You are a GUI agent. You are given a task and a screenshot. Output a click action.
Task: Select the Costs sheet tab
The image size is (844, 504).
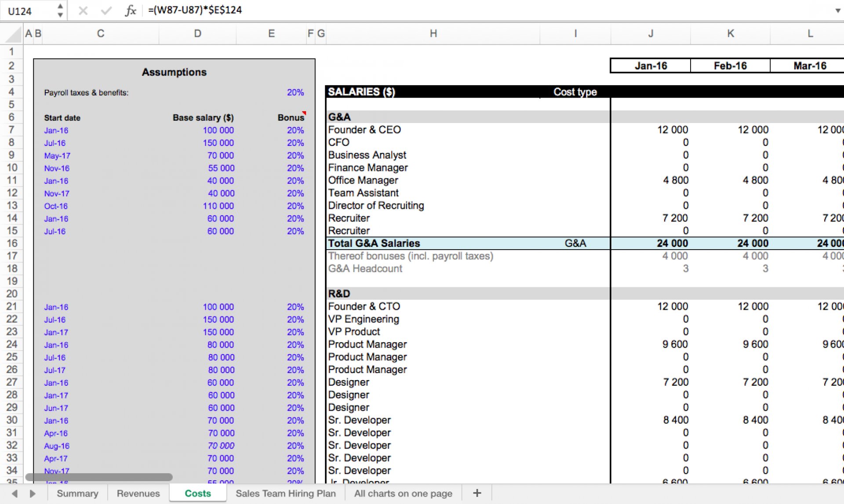pyautogui.click(x=198, y=493)
